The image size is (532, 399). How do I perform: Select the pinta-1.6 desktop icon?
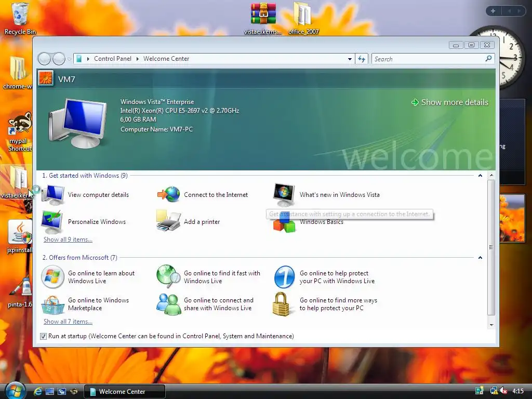pos(20,292)
